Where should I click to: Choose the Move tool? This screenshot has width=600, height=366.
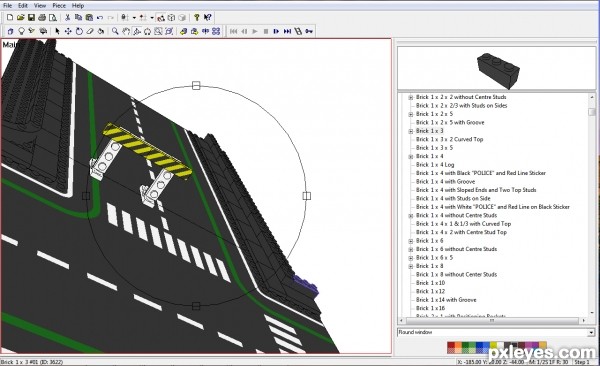tap(68, 31)
